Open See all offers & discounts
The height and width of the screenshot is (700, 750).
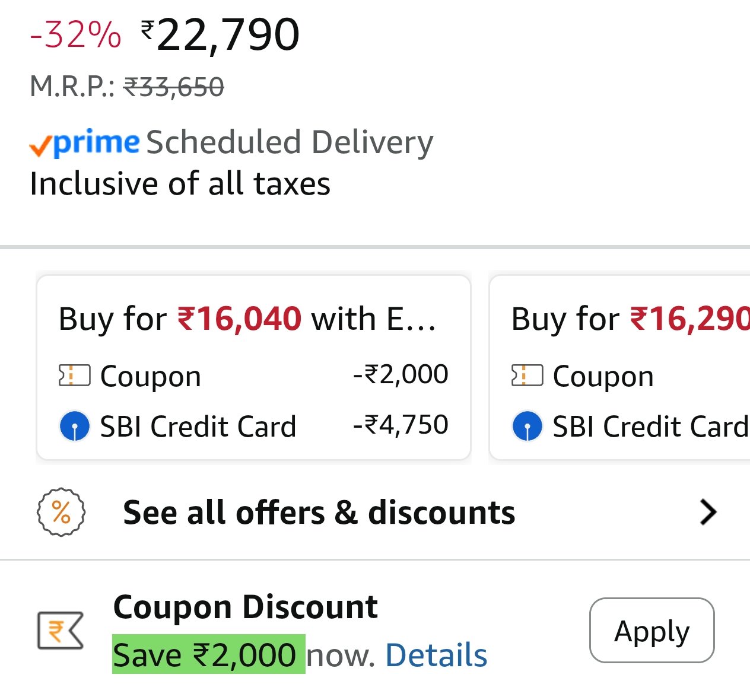(x=319, y=513)
